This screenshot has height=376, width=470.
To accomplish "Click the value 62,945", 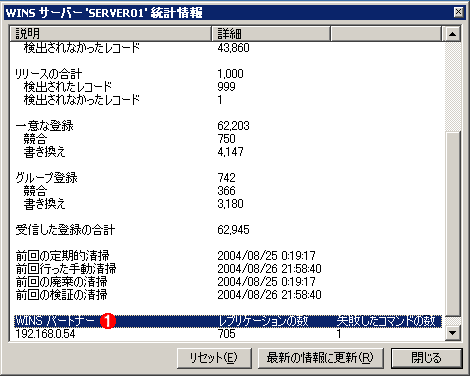I will tap(233, 230).
